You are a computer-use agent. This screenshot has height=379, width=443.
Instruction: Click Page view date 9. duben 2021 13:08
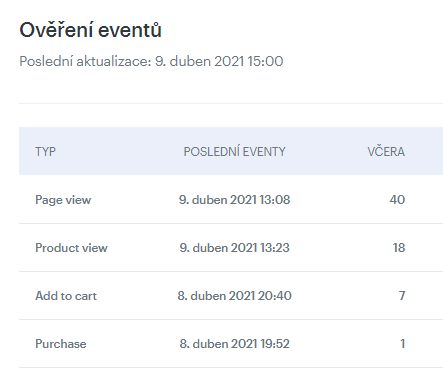tap(234, 200)
